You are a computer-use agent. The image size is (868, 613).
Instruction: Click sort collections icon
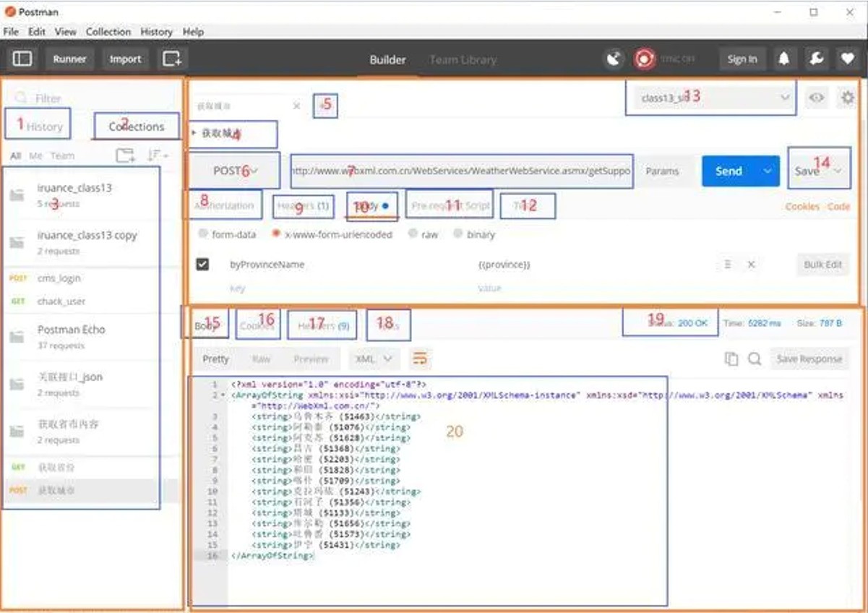(x=157, y=155)
